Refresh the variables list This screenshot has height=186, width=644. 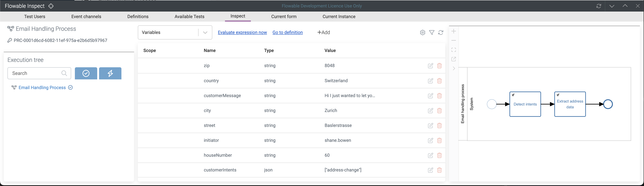(441, 33)
